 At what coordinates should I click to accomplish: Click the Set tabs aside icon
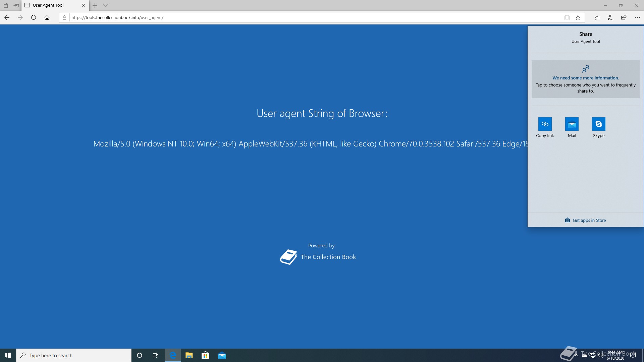pyautogui.click(x=16, y=5)
